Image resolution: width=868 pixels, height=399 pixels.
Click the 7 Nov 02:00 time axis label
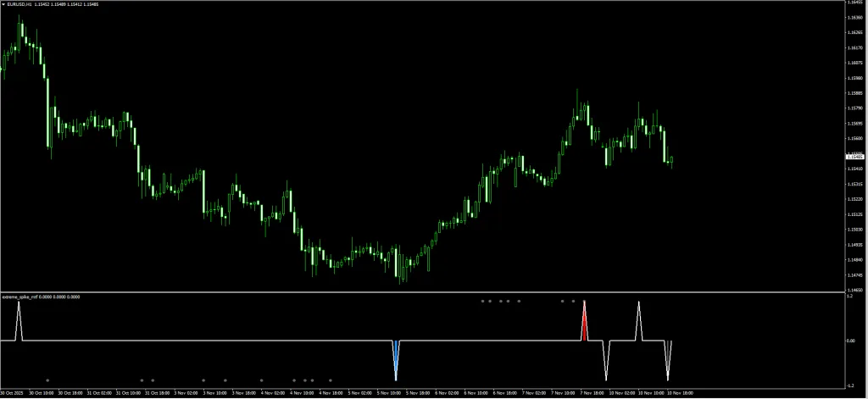tap(534, 393)
